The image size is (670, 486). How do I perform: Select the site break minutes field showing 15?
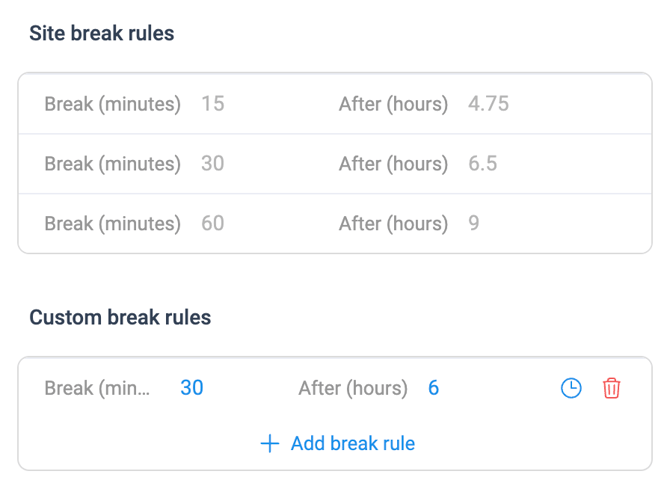click(213, 103)
